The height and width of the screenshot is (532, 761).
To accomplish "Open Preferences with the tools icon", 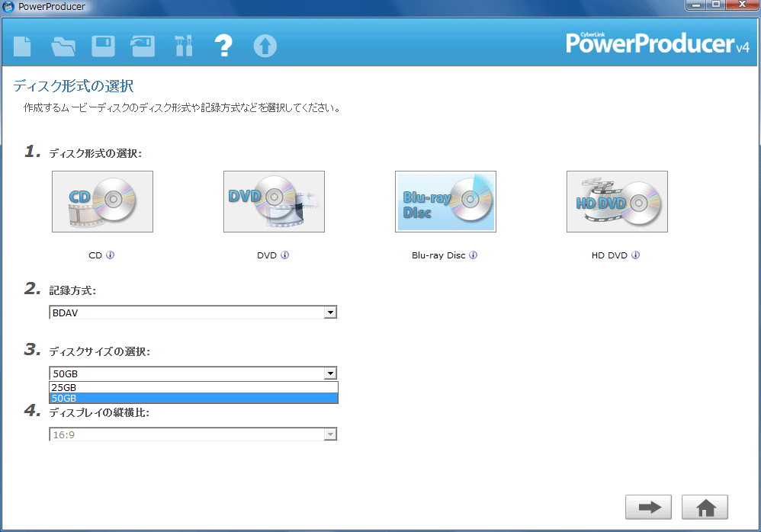I will [x=184, y=46].
